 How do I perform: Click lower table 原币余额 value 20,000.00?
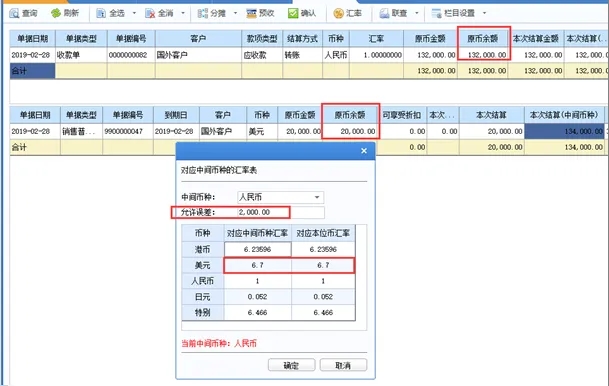click(x=350, y=131)
